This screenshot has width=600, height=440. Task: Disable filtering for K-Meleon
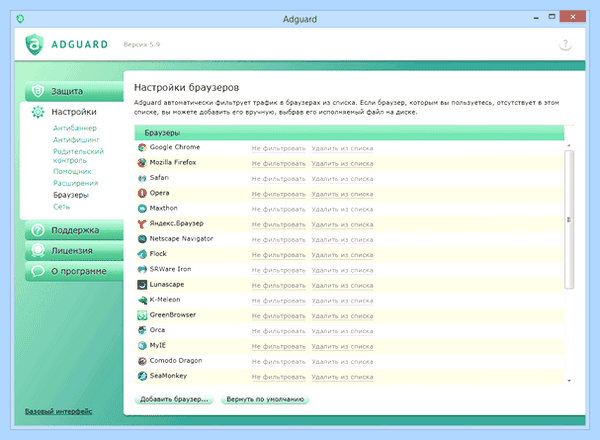(279, 301)
